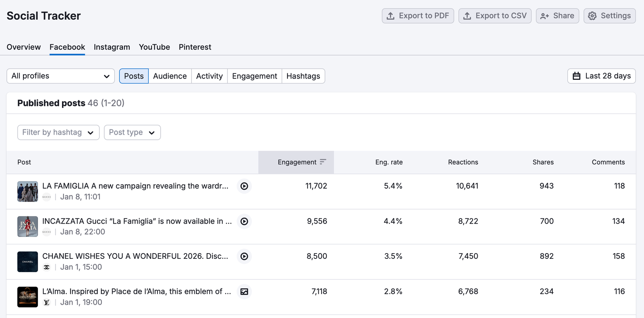644x318 pixels.
Task: Open the LA FAMIGLIA A new campaign post title
Action: [x=135, y=186]
